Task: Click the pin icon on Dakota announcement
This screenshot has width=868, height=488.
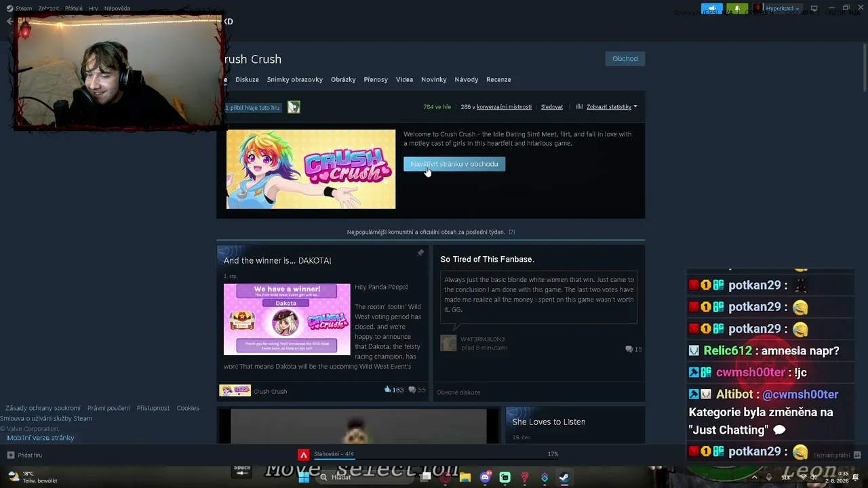Action: [x=420, y=253]
